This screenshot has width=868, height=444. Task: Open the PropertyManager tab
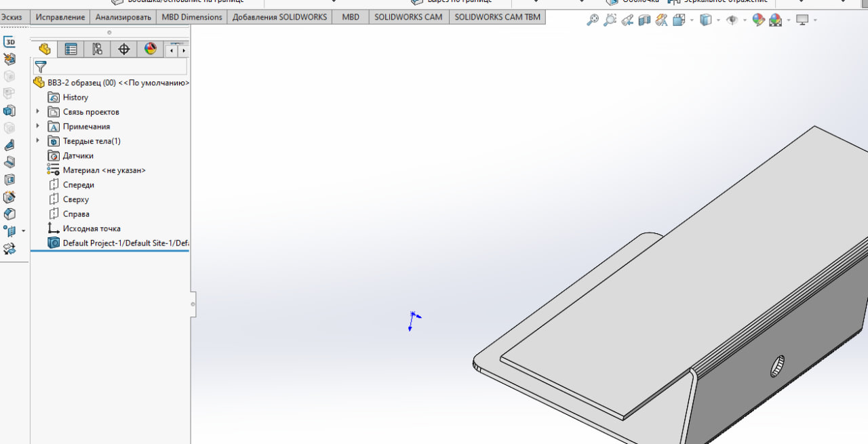coord(71,49)
